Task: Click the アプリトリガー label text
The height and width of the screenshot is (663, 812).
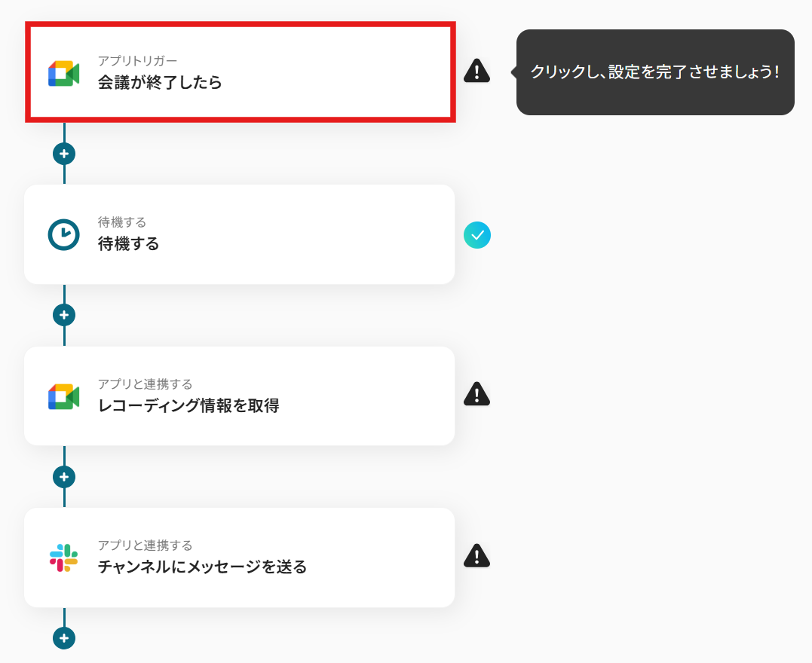Action: (x=138, y=60)
